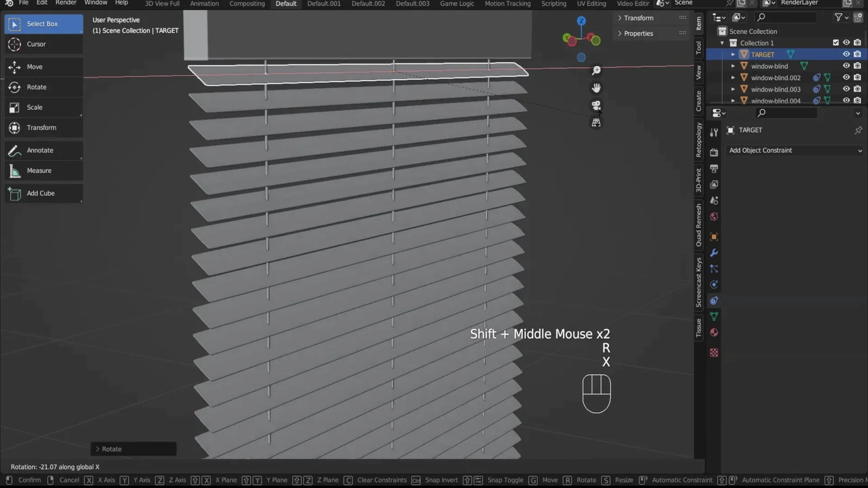
Task: Toggle camera view in viewport
Action: (596, 106)
